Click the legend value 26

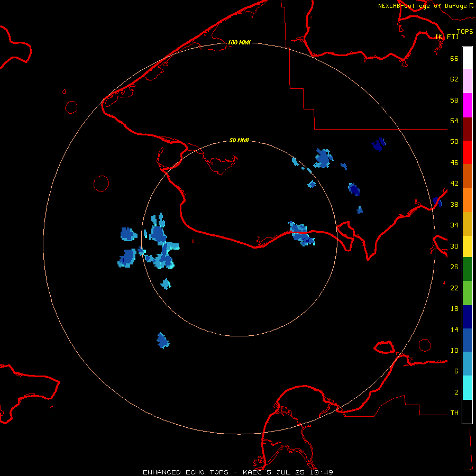tap(454, 267)
